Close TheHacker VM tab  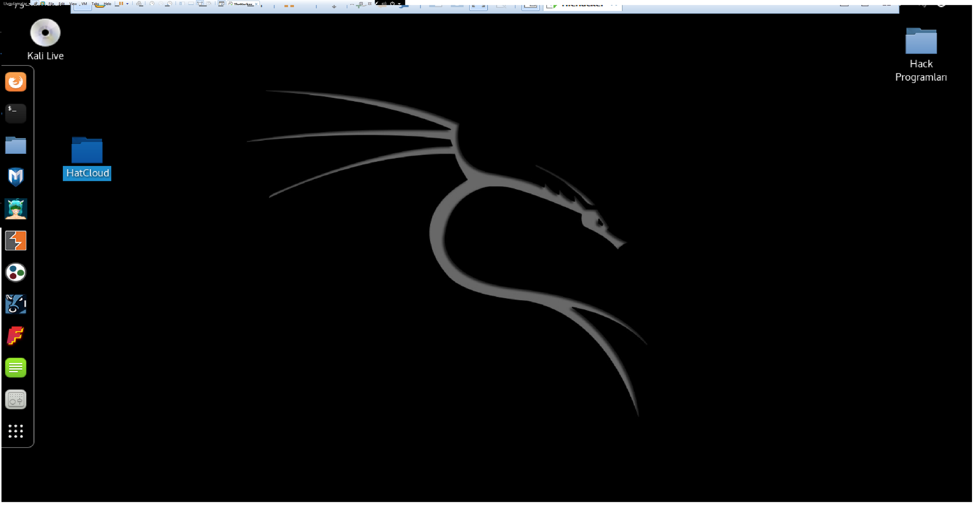pyautogui.click(x=256, y=4)
